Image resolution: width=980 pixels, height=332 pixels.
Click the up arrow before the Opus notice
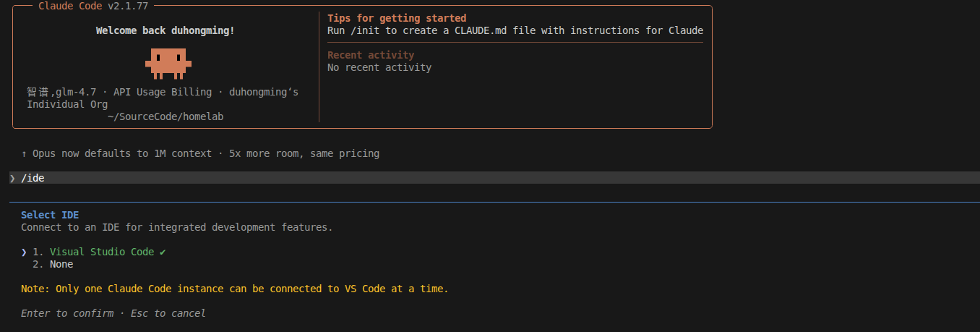(24, 153)
